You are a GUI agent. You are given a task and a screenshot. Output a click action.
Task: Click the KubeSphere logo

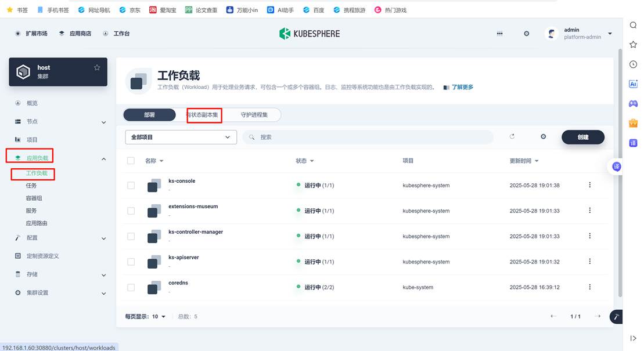coord(310,34)
